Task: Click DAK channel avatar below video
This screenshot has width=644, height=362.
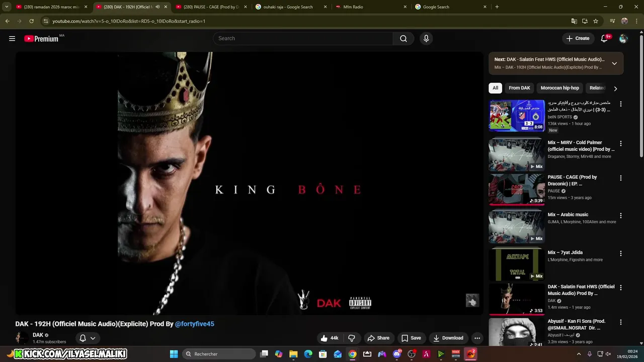Action: click(22, 338)
